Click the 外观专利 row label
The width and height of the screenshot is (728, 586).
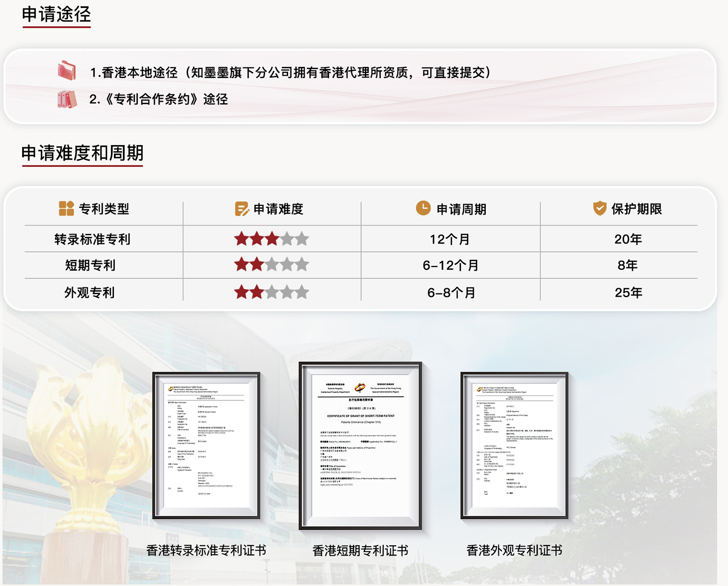click(x=90, y=293)
